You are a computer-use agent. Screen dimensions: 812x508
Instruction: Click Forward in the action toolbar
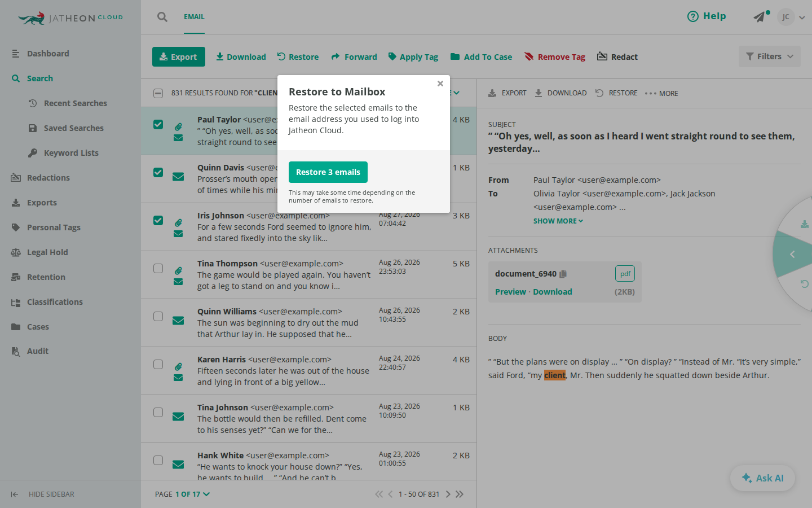coord(354,57)
